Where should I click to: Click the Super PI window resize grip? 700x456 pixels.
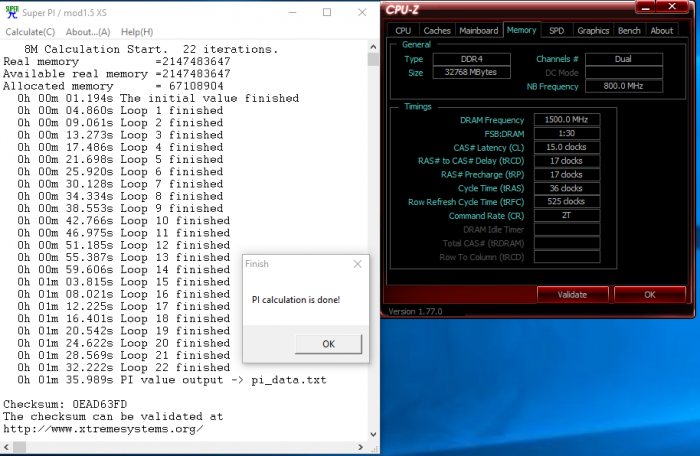[374, 448]
